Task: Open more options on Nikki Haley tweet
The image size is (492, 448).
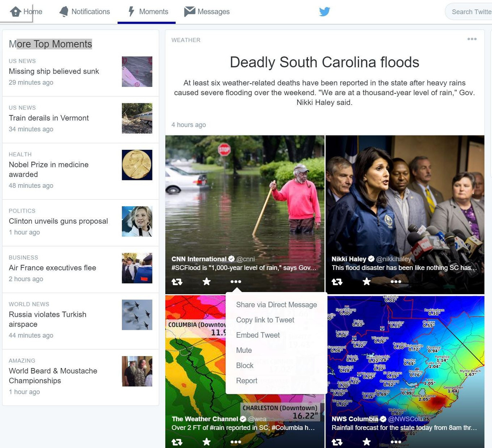Action: pyautogui.click(x=396, y=282)
